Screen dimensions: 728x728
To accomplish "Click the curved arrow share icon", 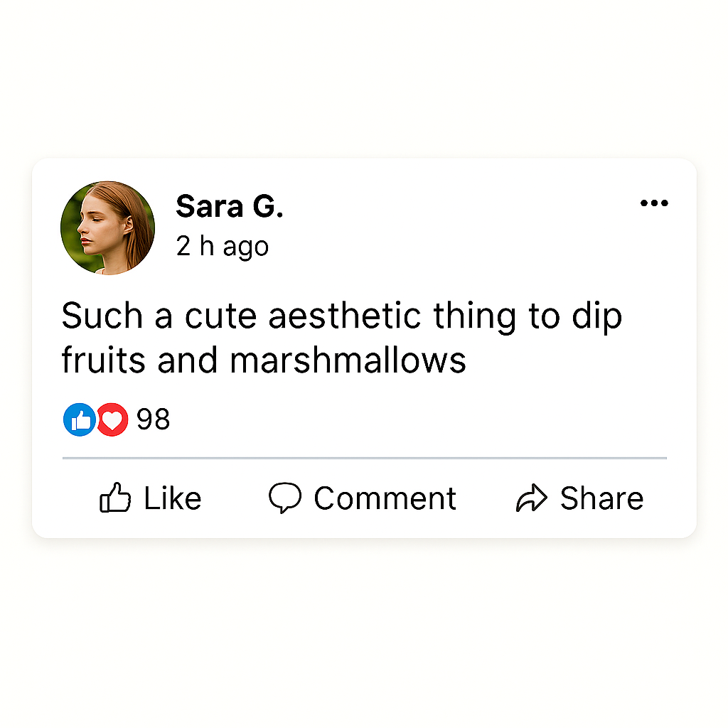I will [531, 499].
